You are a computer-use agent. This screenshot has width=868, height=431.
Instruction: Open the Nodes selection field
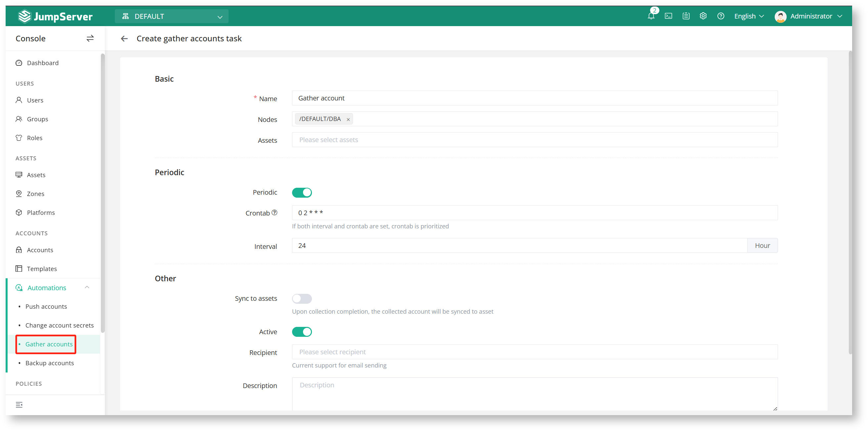point(535,119)
